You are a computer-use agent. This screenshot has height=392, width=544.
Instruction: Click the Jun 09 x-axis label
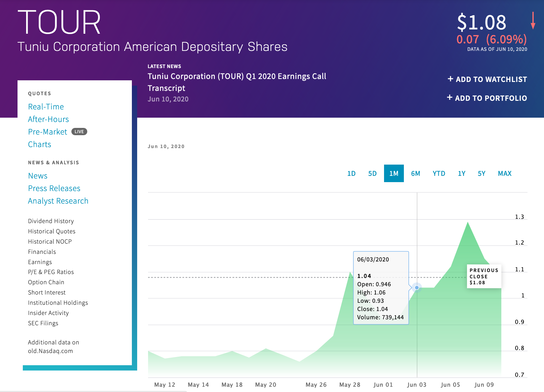coord(484,385)
